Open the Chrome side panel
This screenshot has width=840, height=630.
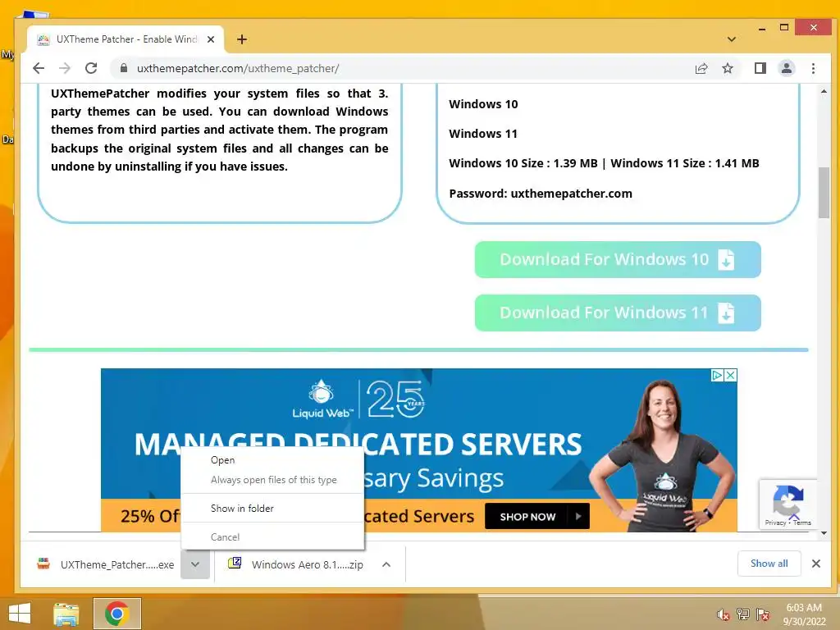[760, 68]
